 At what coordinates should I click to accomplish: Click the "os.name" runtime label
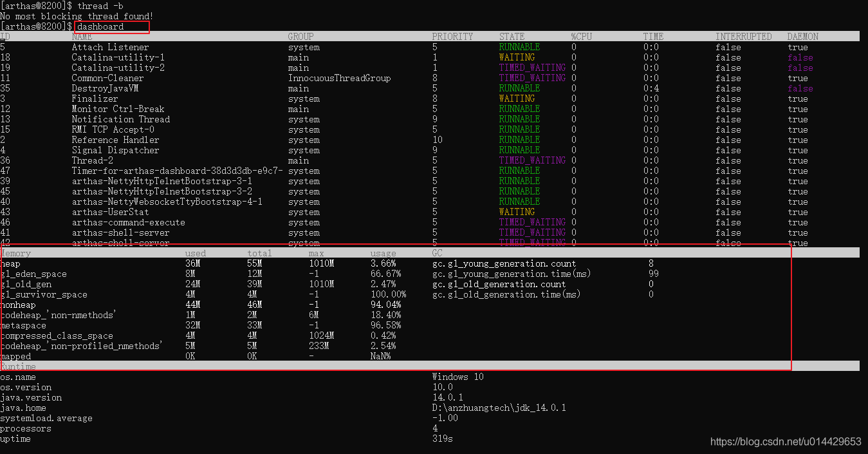click(x=18, y=377)
